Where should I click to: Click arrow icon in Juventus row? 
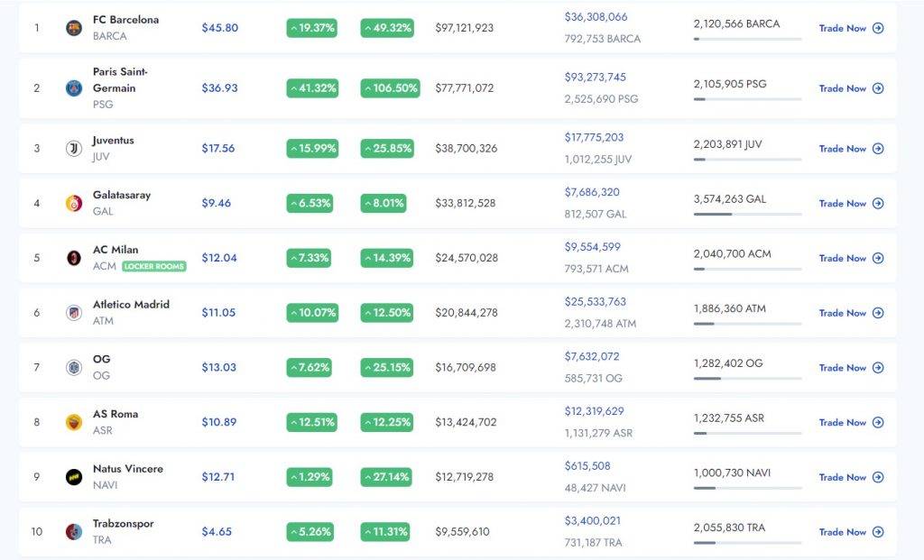coord(878,149)
